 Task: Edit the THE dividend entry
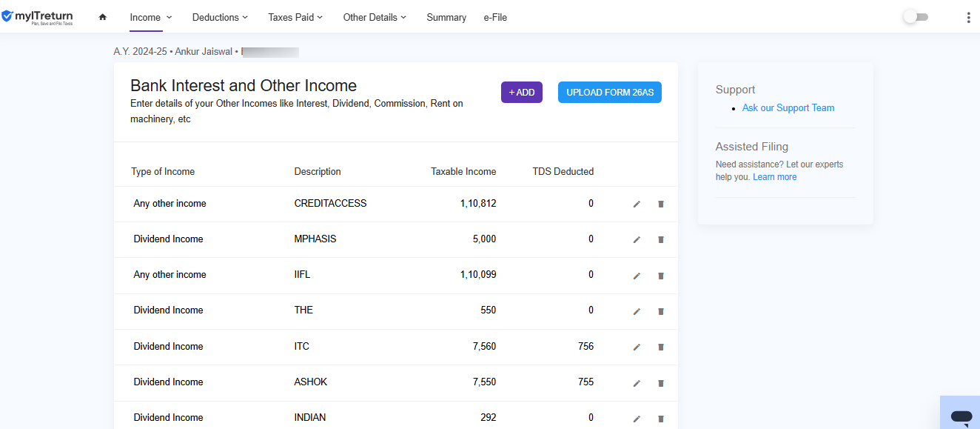click(637, 311)
